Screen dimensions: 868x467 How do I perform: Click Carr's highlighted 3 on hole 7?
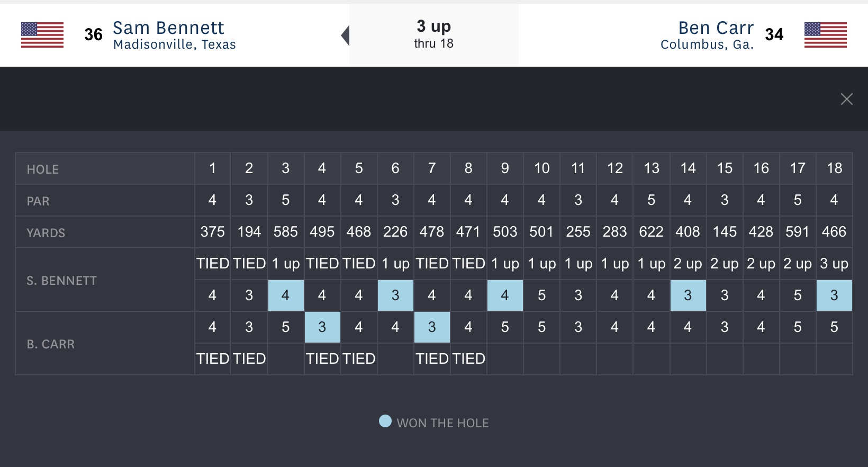click(432, 327)
